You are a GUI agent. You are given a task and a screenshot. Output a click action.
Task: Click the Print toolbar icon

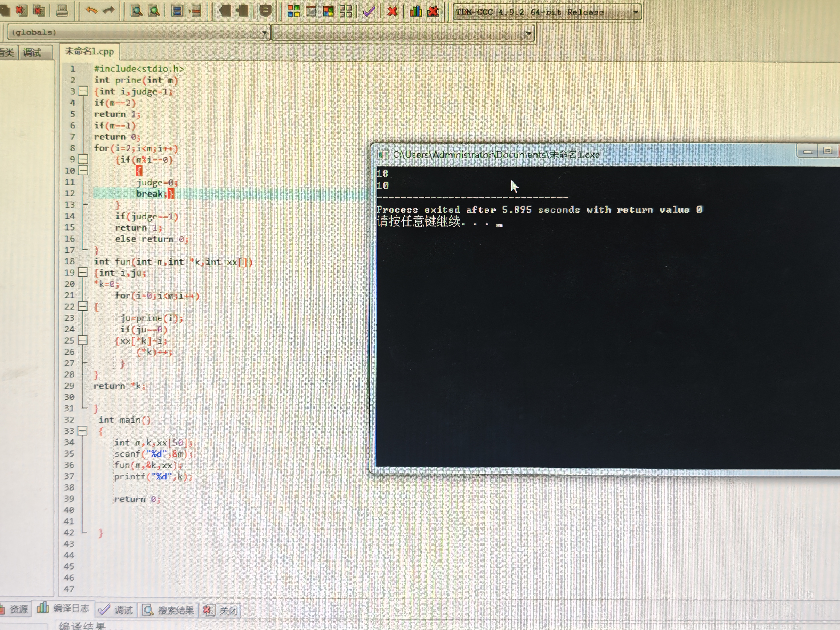click(62, 11)
